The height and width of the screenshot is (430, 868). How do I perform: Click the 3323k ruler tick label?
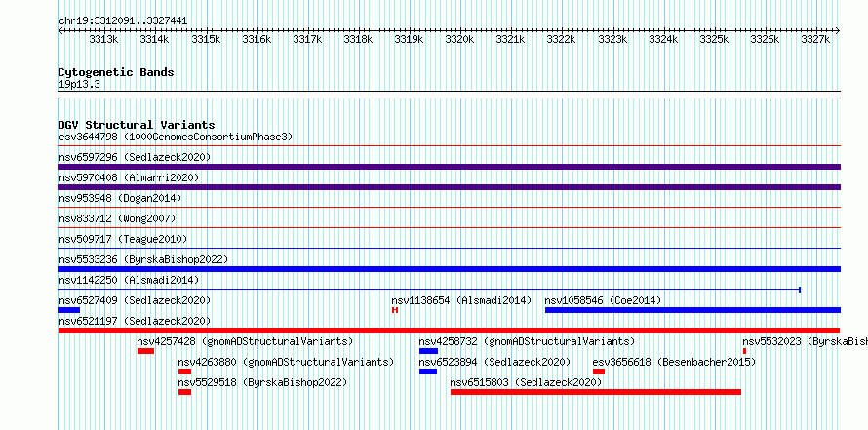click(612, 39)
